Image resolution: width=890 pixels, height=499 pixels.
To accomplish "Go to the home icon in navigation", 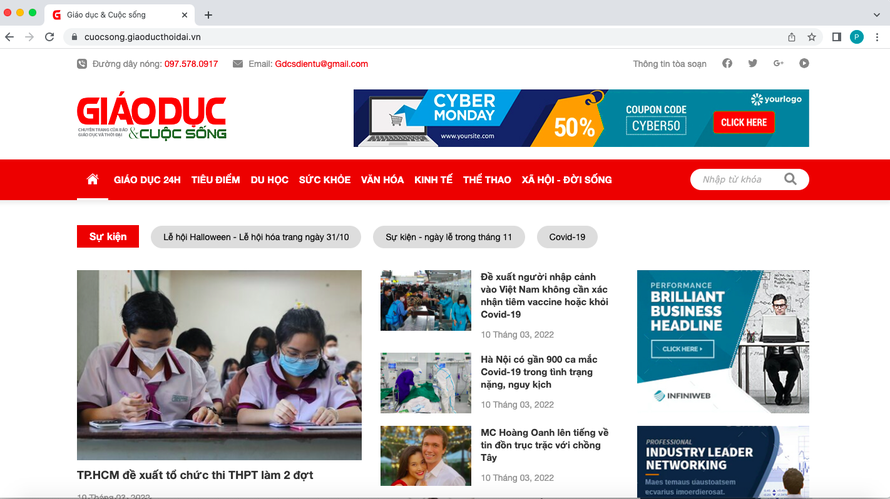I will pyautogui.click(x=93, y=180).
